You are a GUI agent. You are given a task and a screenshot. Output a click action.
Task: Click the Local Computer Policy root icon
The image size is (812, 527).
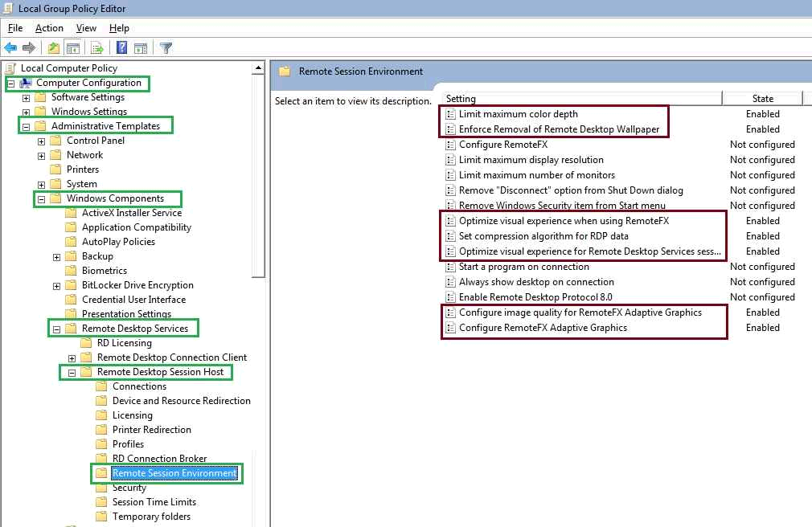[10, 67]
